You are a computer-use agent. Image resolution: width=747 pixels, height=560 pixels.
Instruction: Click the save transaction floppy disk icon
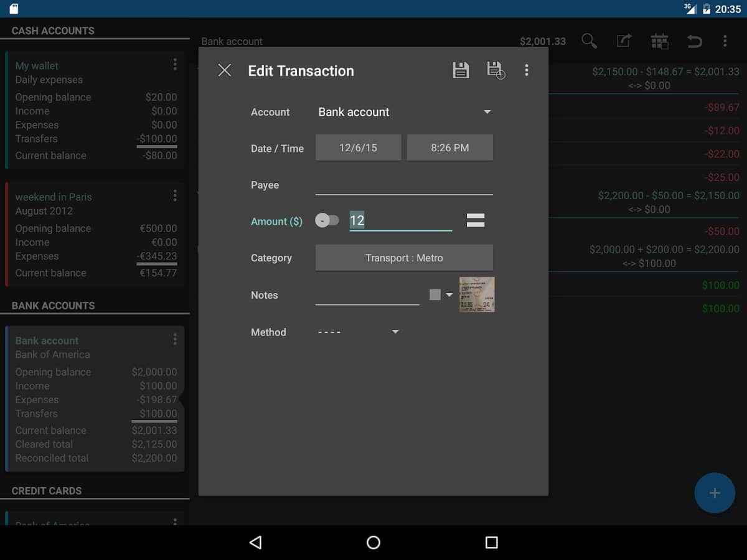click(461, 71)
